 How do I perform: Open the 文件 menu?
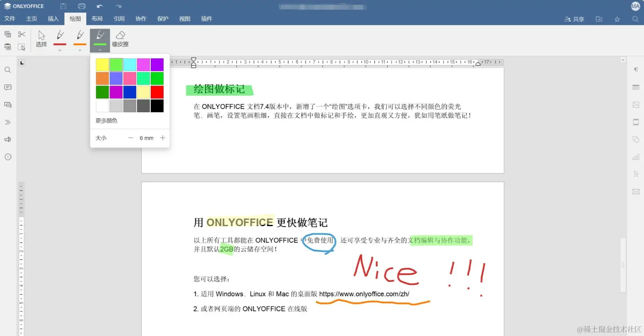10,19
